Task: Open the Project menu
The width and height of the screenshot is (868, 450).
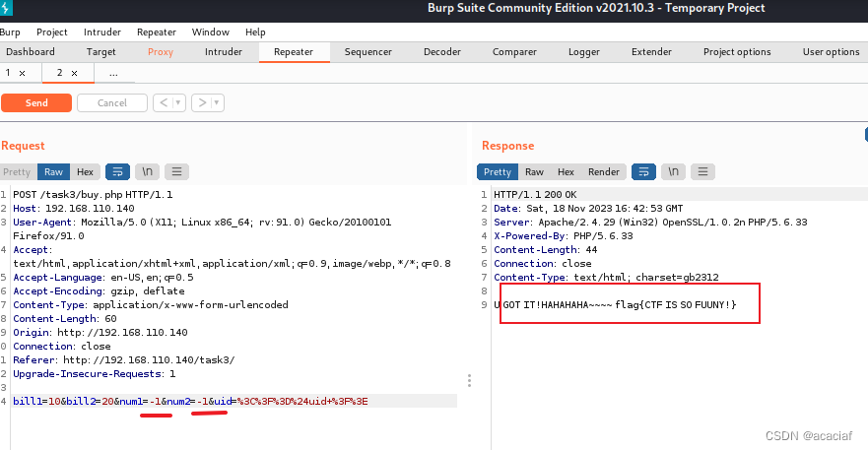Action: [51, 32]
